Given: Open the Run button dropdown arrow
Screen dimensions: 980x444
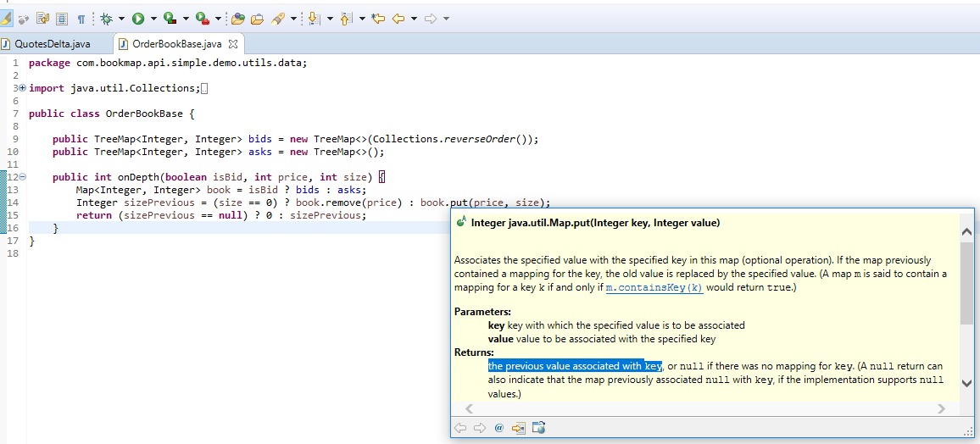Looking at the screenshot, I should click(x=153, y=18).
